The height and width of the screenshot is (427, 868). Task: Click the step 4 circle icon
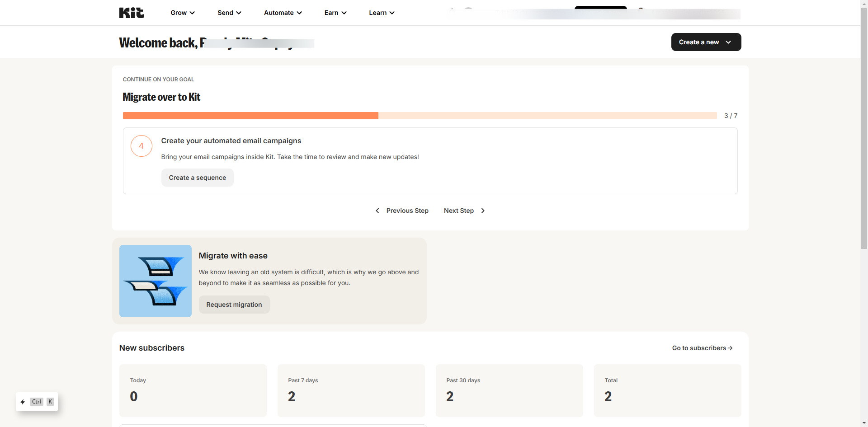click(142, 146)
